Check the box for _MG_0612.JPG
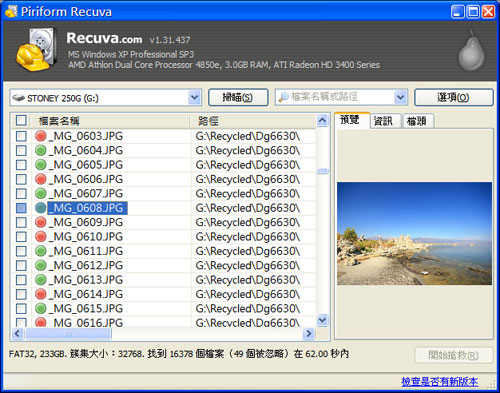 [x=21, y=265]
